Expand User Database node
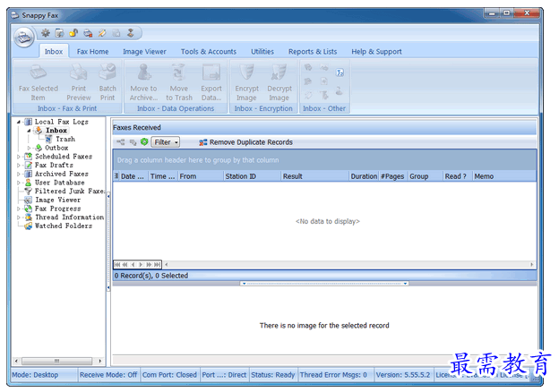559x392 pixels. tap(19, 183)
